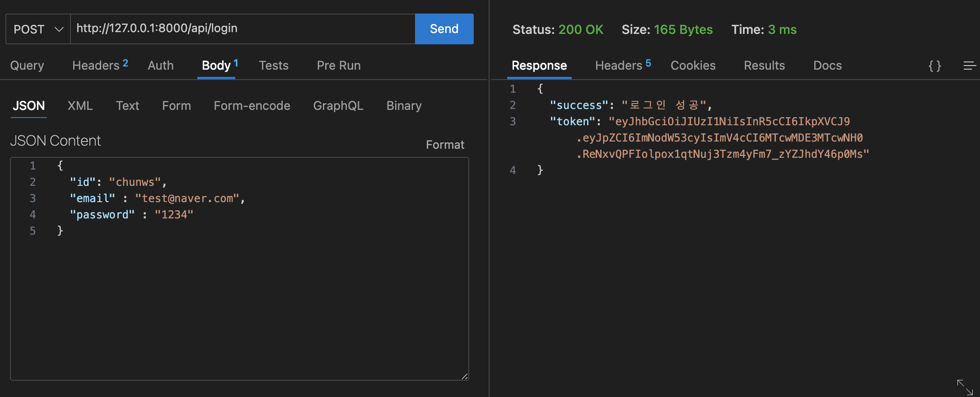This screenshot has height=397, width=980.
Task: Select the XML body type
Action: click(x=80, y=106)
